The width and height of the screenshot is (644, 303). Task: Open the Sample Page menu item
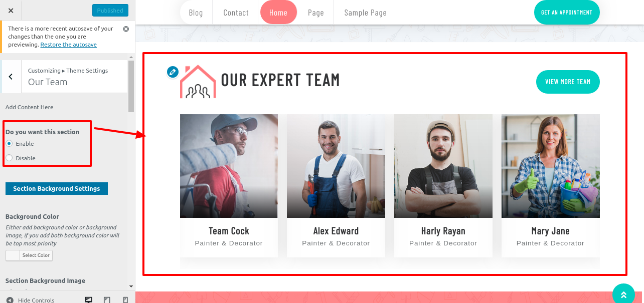pyautogui.click(x=365, y=13)
